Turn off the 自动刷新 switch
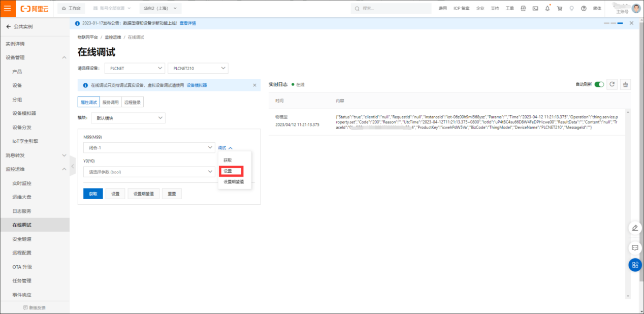Viewport: 644px width, 314px height. coord(599,84)
